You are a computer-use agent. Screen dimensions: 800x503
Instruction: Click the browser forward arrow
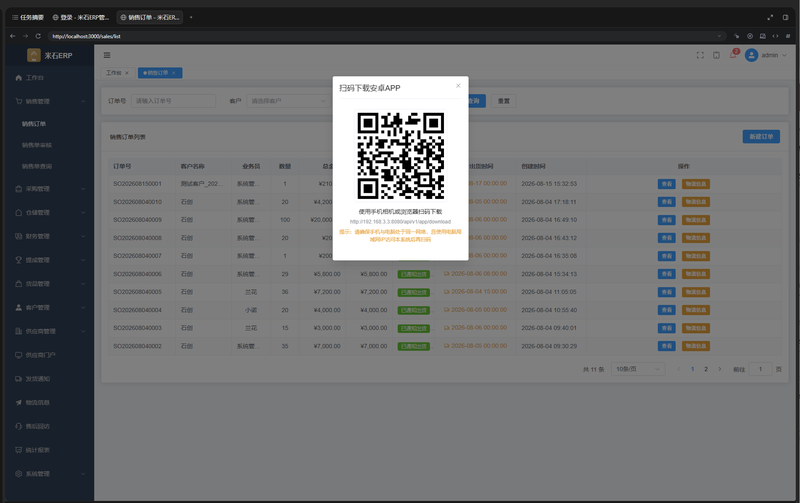[x=25, y=36]
